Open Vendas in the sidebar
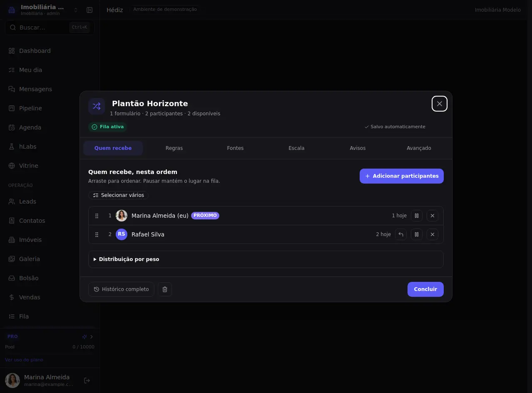The width and height of the screenshot is (532, 393). click(50, 297)
